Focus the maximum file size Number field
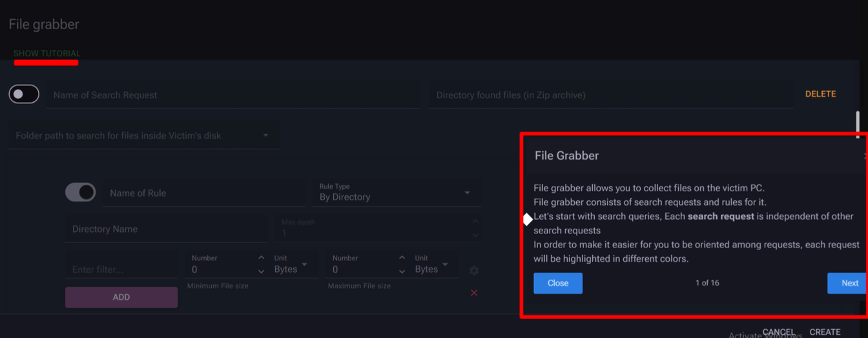Viewport: 868px width, 338px height. pyautogui.click(x=362, y=265)
